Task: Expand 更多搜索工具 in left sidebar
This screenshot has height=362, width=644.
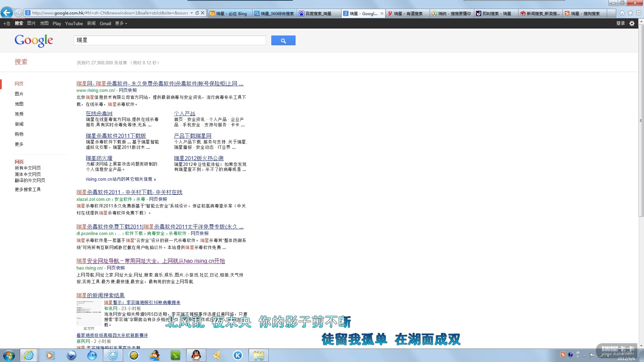Action: click(28, 189)
